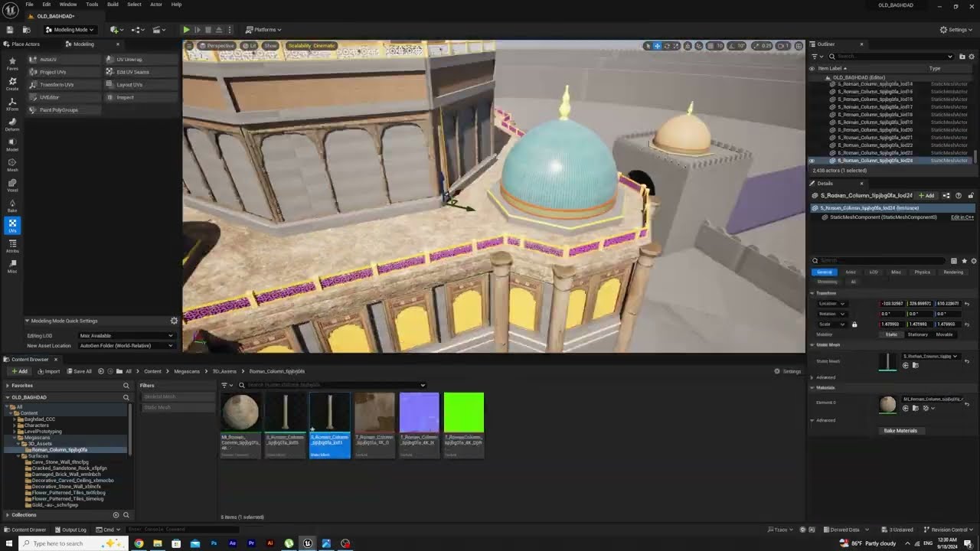Open the Platforms dropdown
This screenshot has height=551, width=980.
[x=263, y=30]
